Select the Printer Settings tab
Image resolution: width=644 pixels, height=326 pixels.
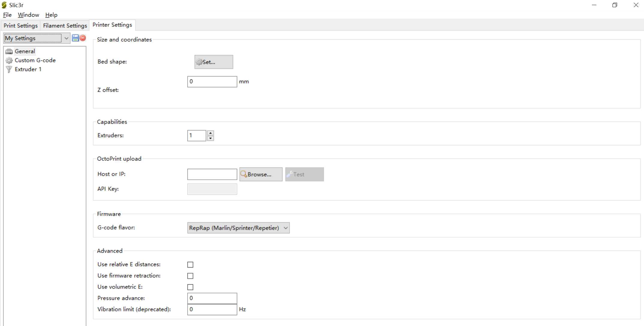112,25
